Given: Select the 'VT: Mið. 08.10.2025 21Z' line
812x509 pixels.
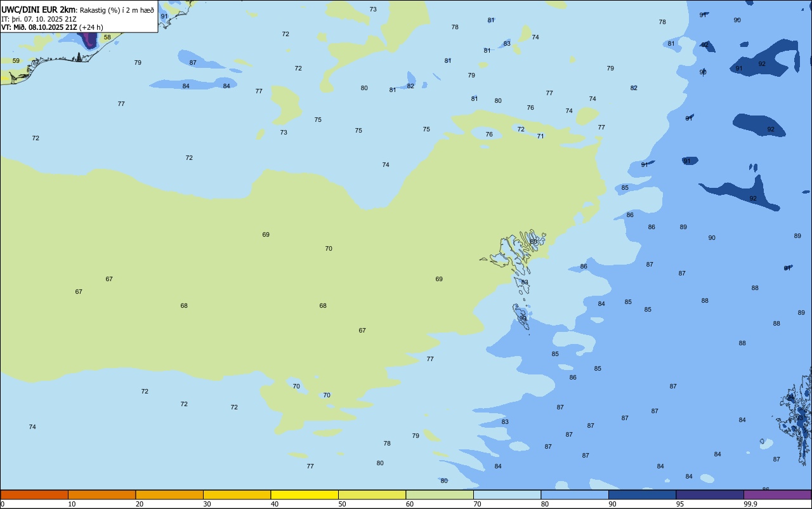Looking at the screenshot, I should pyautogui.click(x=39, y=27).
